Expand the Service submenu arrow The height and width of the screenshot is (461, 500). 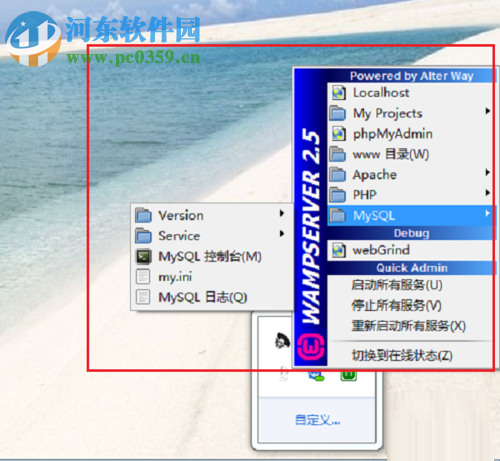pos(282,234)
